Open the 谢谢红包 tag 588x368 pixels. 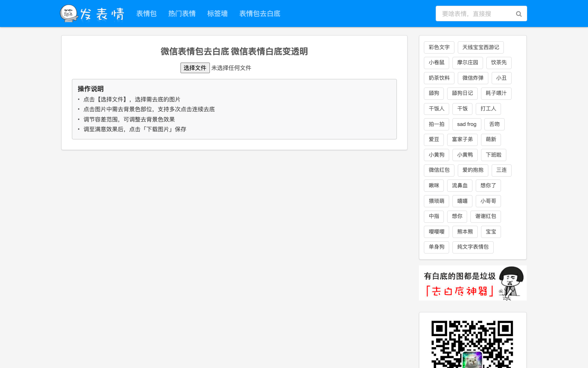tap(486, 216)
